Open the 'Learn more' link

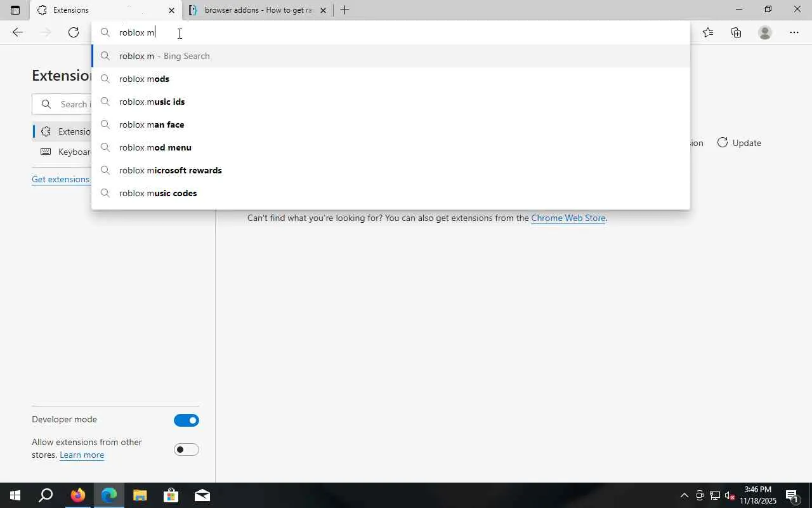[82, 455]
